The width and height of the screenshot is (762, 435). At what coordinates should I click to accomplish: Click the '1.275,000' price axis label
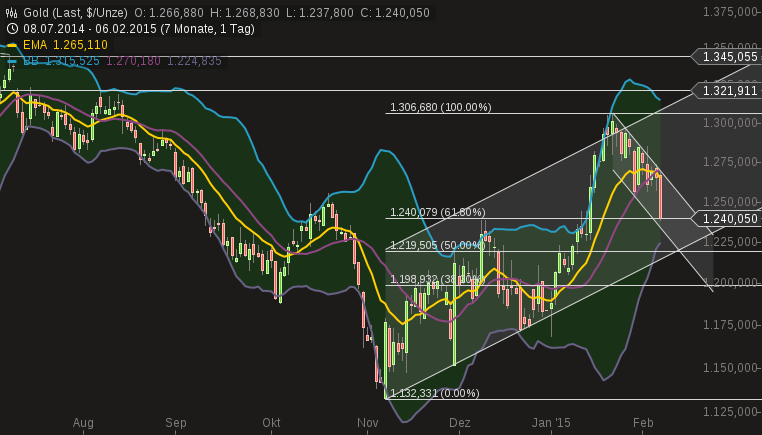click(730, 162)
